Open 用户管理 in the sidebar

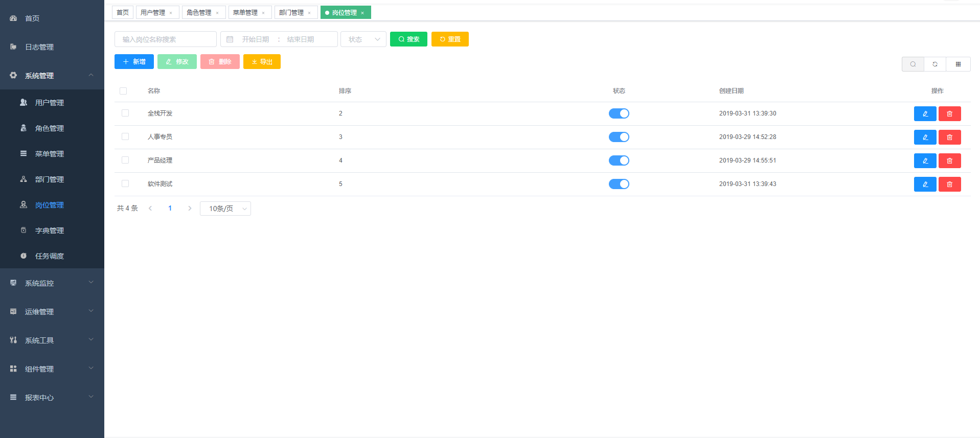pos(52,102)
